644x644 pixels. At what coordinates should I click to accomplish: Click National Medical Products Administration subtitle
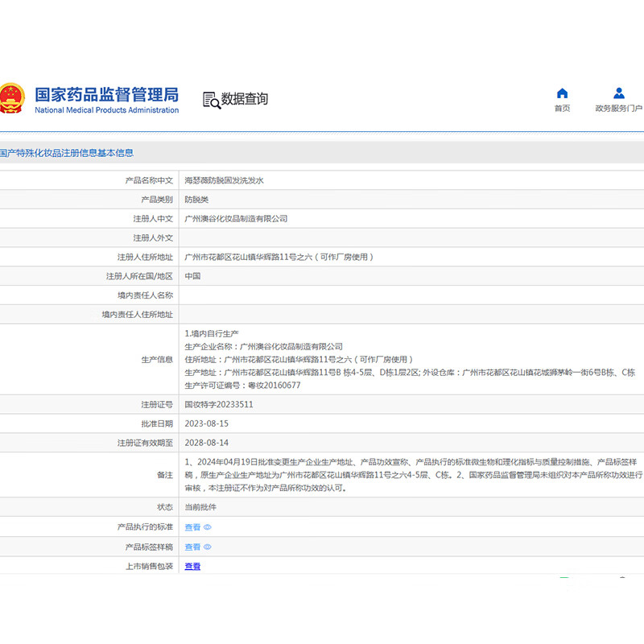point(107,110)
